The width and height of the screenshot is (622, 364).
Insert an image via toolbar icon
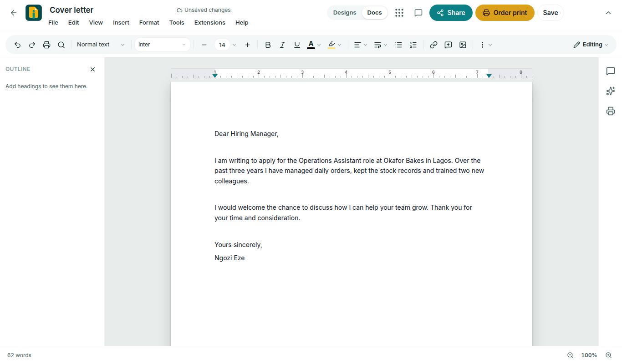click(x=463, y=45)
